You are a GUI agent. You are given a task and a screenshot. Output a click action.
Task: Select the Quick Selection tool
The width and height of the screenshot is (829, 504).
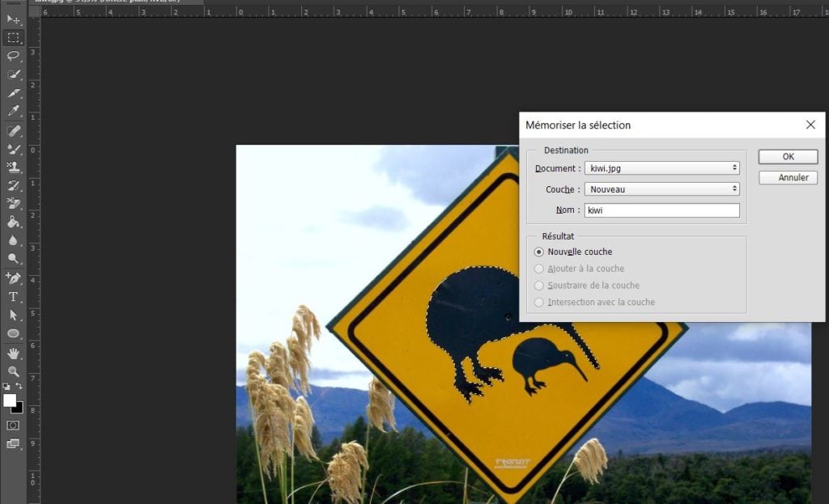point(13,74)
